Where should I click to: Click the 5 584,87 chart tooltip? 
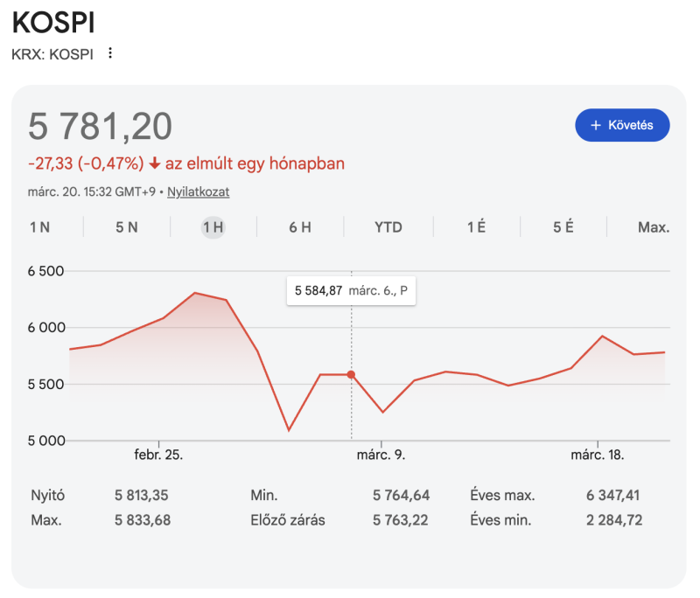(351, 290)
